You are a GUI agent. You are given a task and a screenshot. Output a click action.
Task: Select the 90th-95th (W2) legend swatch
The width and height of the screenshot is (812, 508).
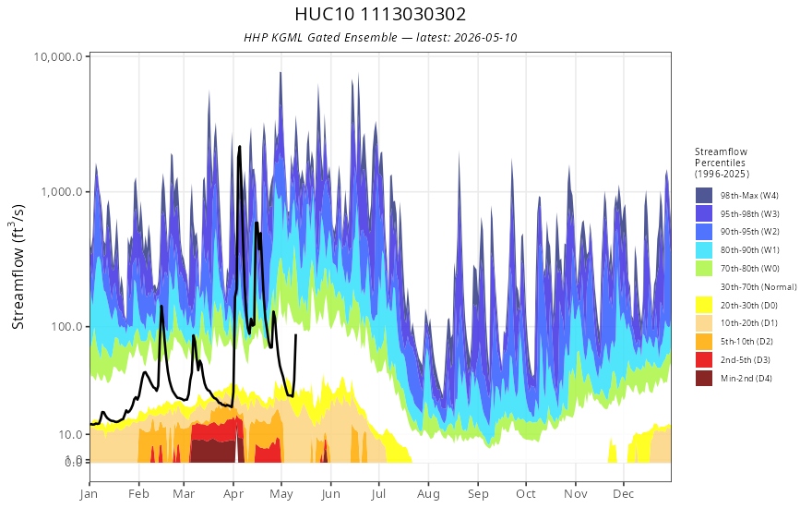[x=704, y=232]
